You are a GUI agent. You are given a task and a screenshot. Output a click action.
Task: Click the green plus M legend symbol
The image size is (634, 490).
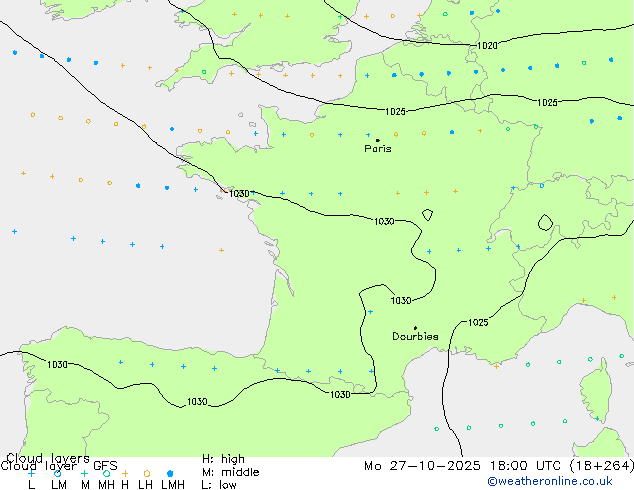[85, 473]
